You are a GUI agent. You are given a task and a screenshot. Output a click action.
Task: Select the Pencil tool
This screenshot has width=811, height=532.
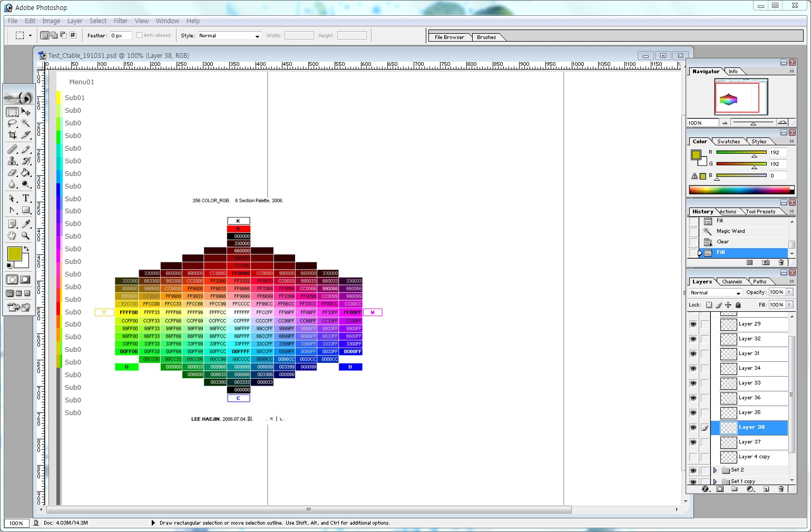pos(26,150)
